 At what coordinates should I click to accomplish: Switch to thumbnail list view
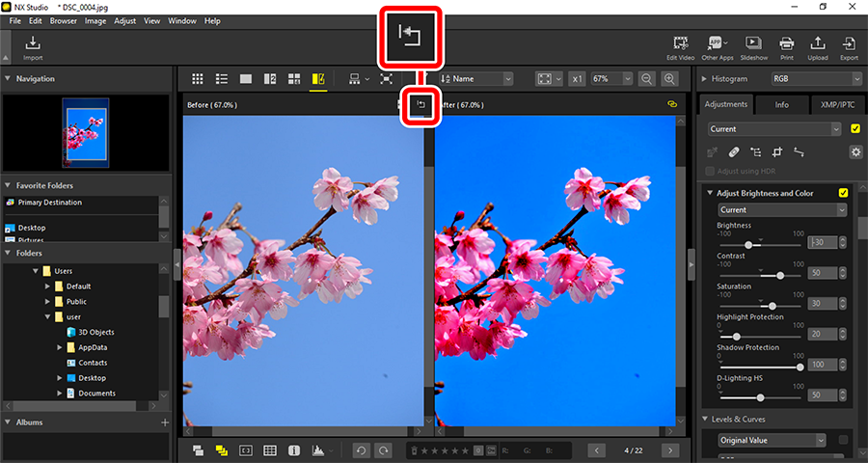click(x=222, y=79)
